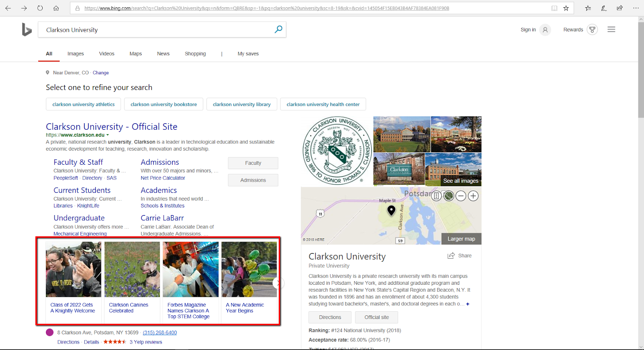Viewport: 644px width, 350px height.
Task: Zoom in on the map
Action: point(473,196)
